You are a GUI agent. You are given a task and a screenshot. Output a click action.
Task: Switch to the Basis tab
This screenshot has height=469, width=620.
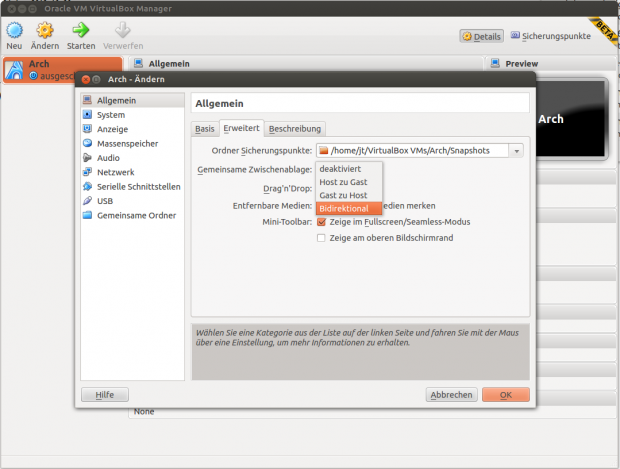(x=204, y=129)
